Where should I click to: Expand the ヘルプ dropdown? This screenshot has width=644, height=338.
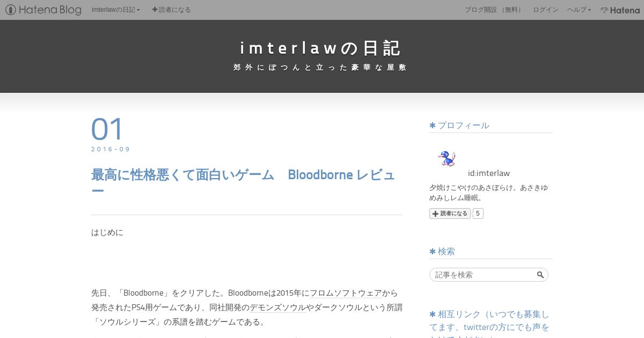pyautogui.click(x=579, y=10)
